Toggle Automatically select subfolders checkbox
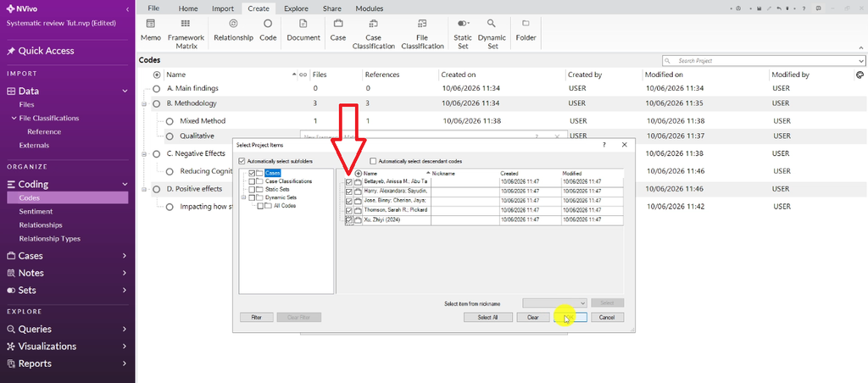The height and width of the screenshot is (383, 868). (242, 161)
